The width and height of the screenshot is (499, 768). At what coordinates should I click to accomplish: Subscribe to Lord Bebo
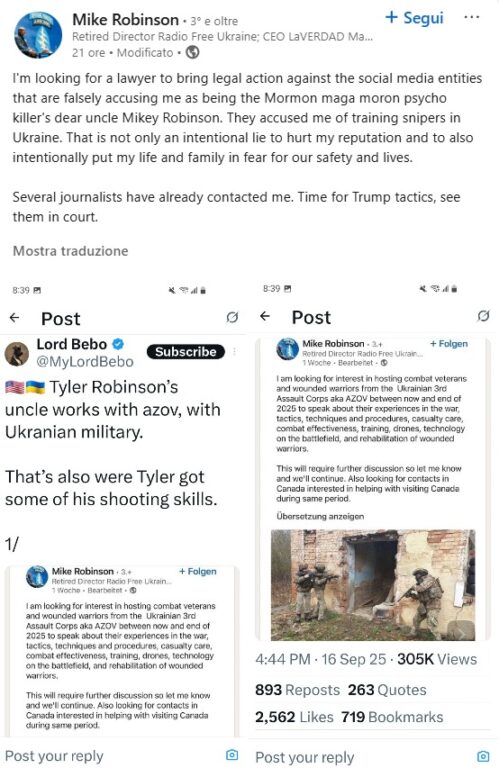coord(186,352)
